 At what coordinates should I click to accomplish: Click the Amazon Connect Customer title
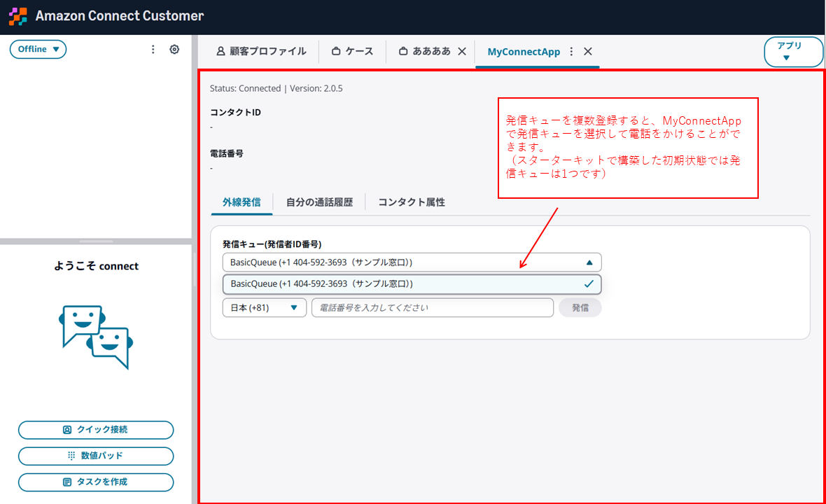coord(120,16)
